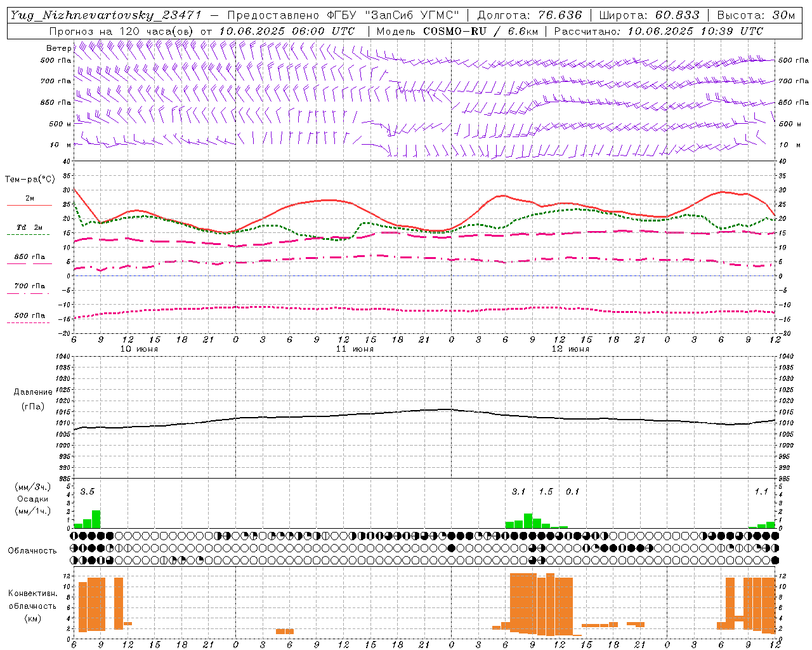Viewport: 812px width, 650px height.
Task: Select the 10 июня date label
Action: pos(139,349)
